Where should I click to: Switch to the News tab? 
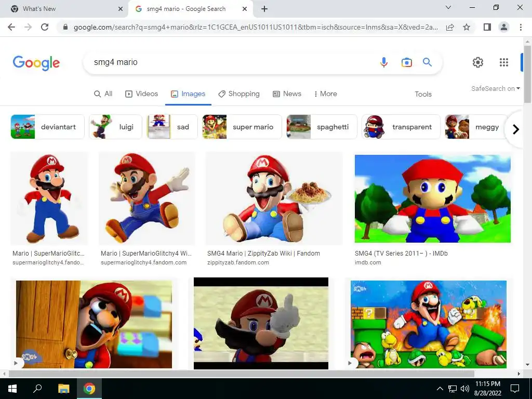[287, 94]
